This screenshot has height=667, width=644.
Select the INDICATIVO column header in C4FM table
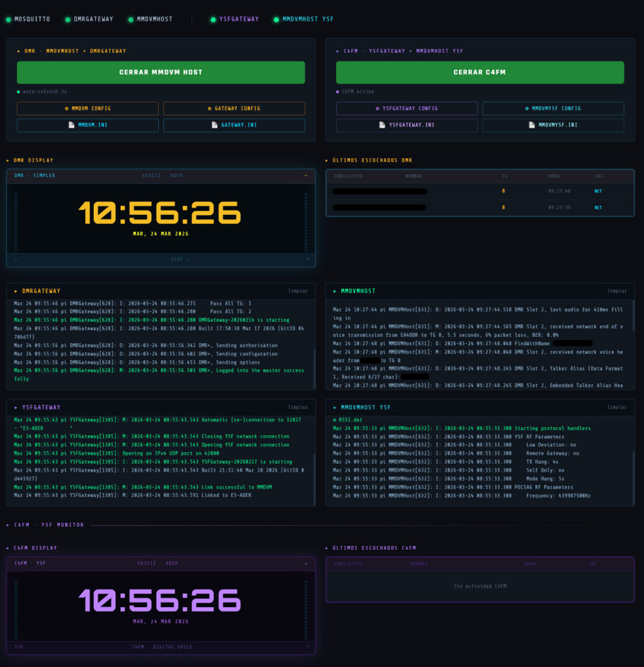[348, 563]
